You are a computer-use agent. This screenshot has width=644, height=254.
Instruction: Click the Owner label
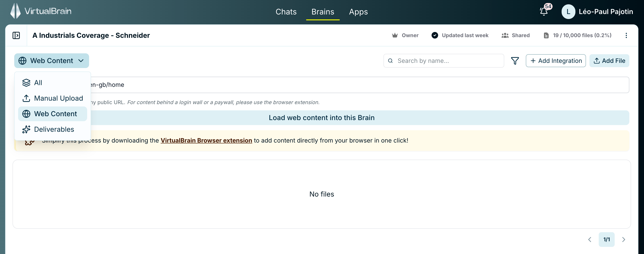(x=410, y=35)
